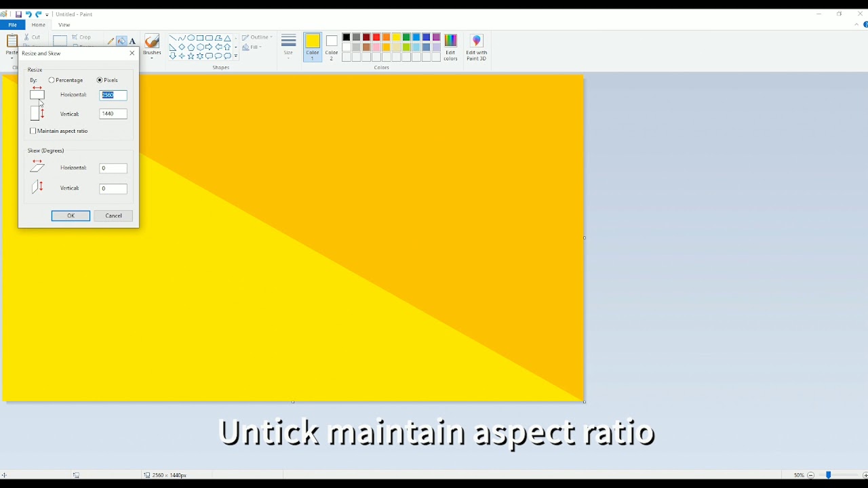This screenshot has width=868, height=488.
Task: Click the skew Vertical degrees field
Action: pyautogui.click(x=113, y=188)
